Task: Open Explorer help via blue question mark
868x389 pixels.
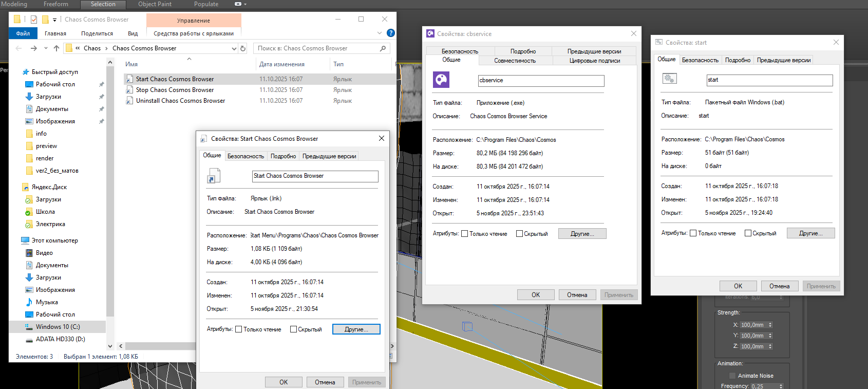Action: point(390,33)
